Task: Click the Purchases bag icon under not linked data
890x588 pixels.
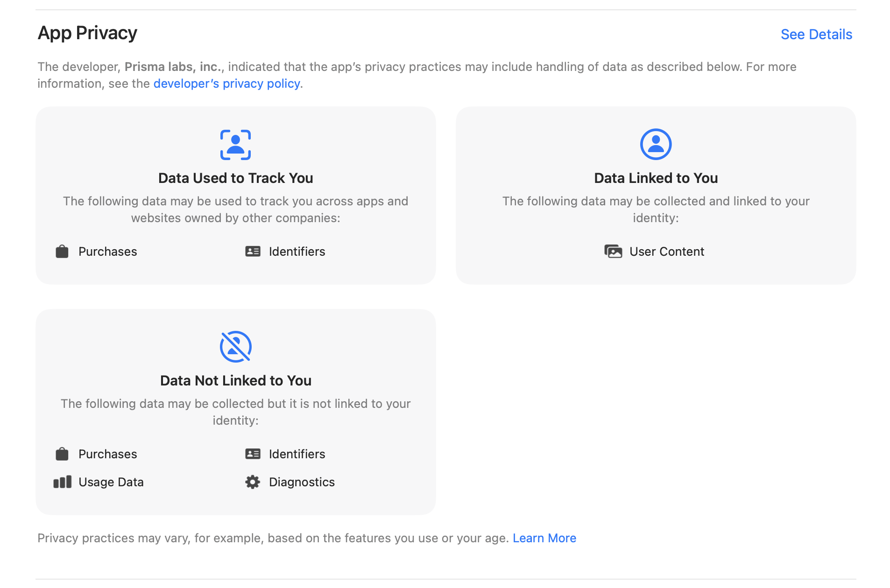Action: click(62, 454)
